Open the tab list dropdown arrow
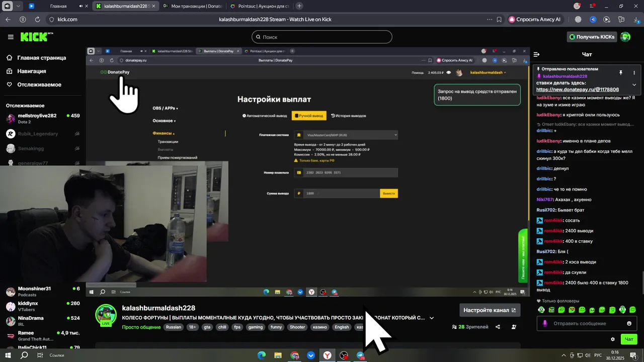 tap(19, 6)
